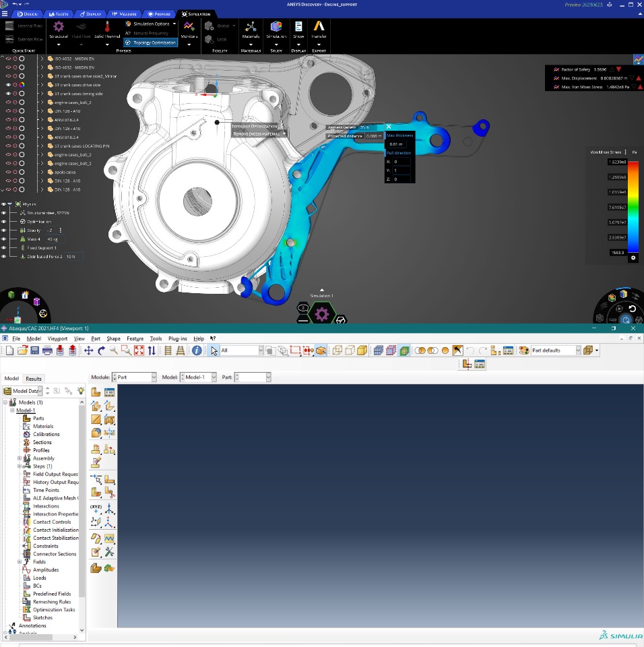Switch to the Facets tab
This screenshot has width=644, height=647.
(59, 14)
